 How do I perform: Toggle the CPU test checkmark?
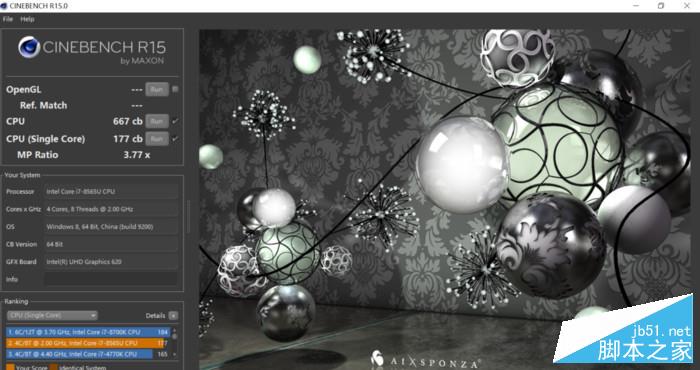pyautogui.click(x=175, y=121)
